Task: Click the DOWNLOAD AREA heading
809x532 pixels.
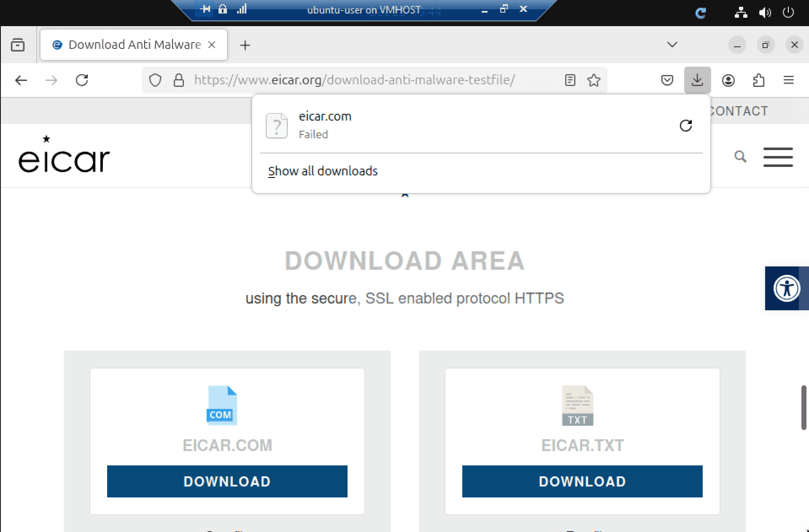Action: pyautogui.click(x=405, y=261)
